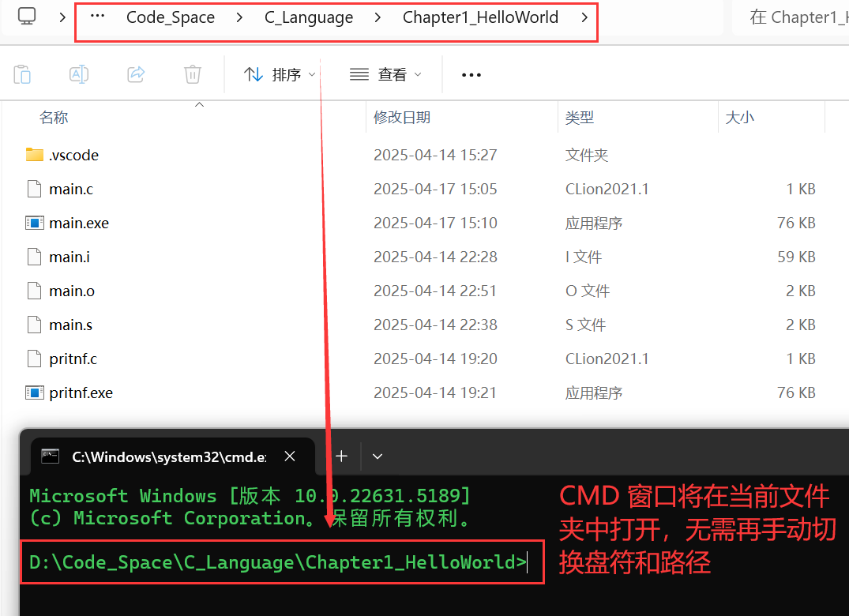The image size is (849, 616).
Task: Select the pritnf.exe file name
Action: pyautogui.click(x=81, y=393)
